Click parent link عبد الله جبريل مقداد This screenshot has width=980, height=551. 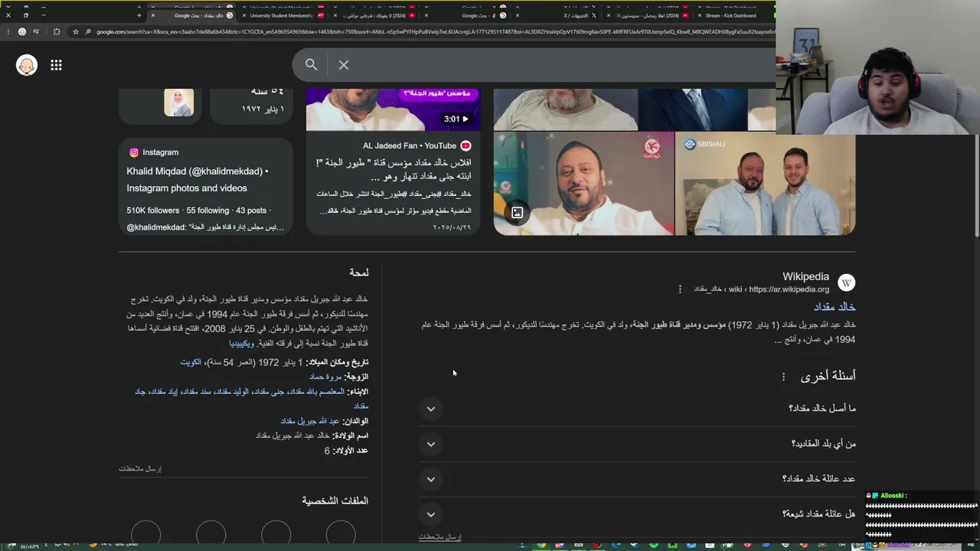(x=309, y=421)
